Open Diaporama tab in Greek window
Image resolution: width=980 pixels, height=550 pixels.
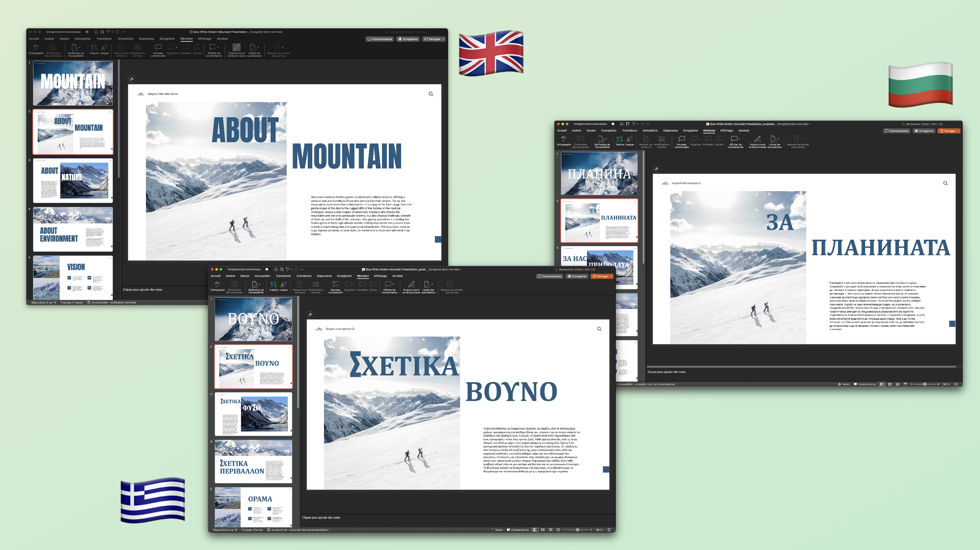pos(324,276)
